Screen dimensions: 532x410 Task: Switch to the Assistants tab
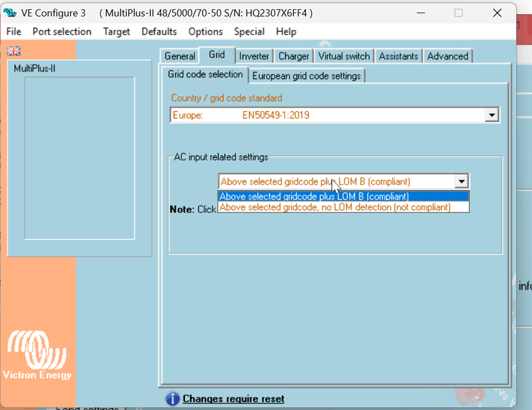tap(398, 56)
